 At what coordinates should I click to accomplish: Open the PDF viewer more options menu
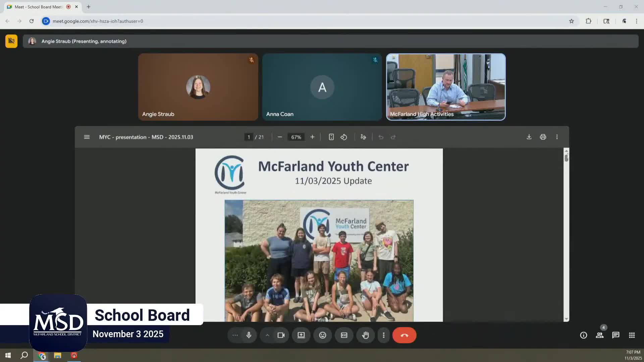coord(557,137)
